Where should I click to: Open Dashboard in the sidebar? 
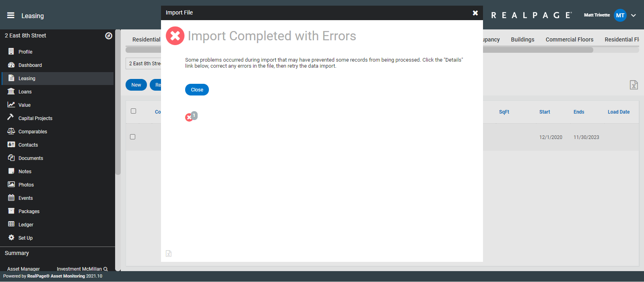click(x=30, y=65)
